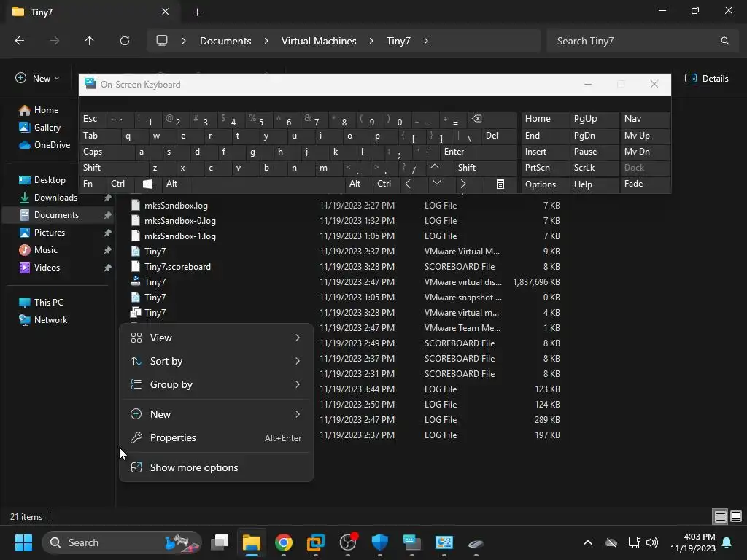Go back using the back arrow
This screenshot has width=747, height=560.
(x=20, y=41)
